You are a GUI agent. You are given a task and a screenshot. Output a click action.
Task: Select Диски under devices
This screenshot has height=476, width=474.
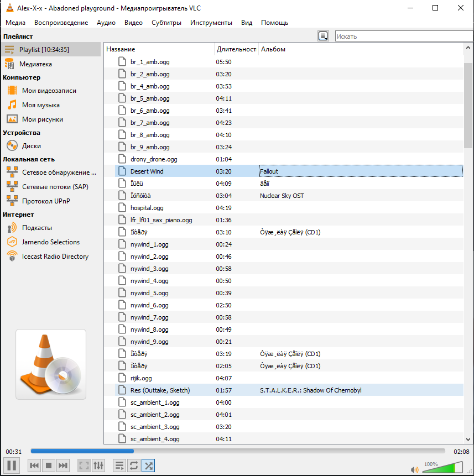[51, 146]
